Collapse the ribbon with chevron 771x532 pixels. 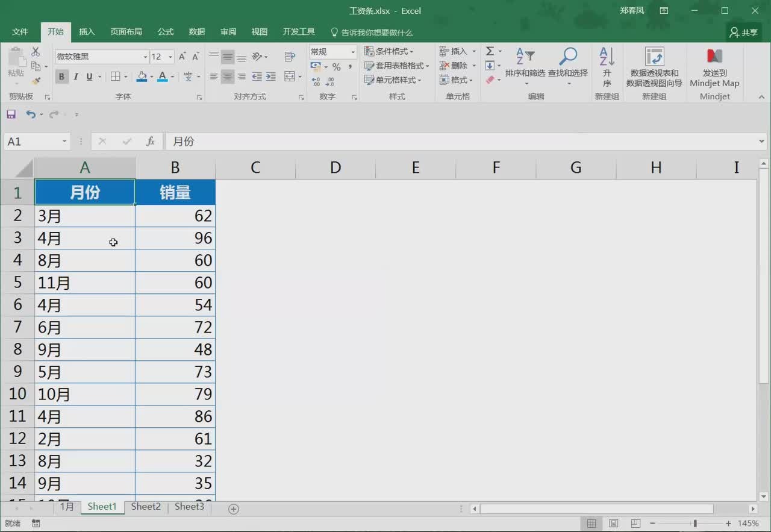tap(761, 97)
